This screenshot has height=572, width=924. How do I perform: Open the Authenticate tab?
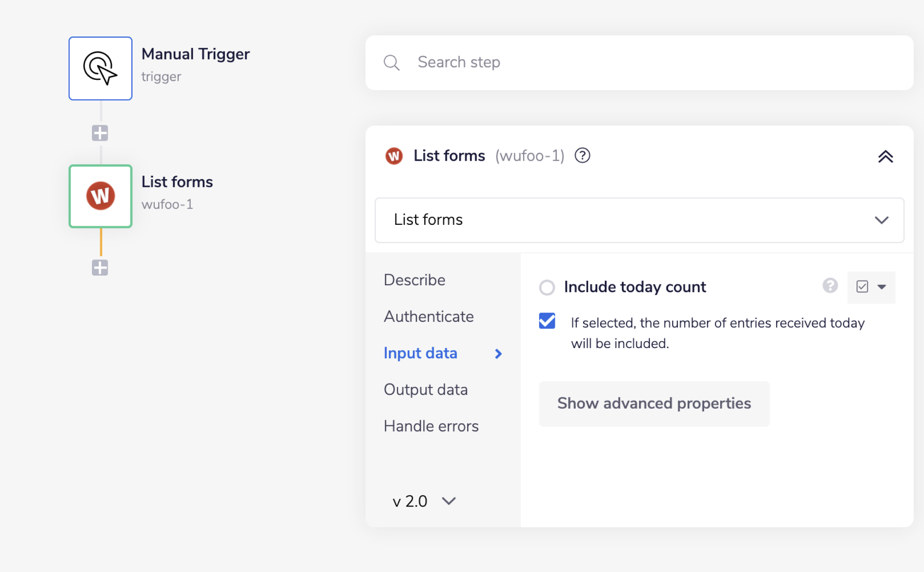pos(428,316)
